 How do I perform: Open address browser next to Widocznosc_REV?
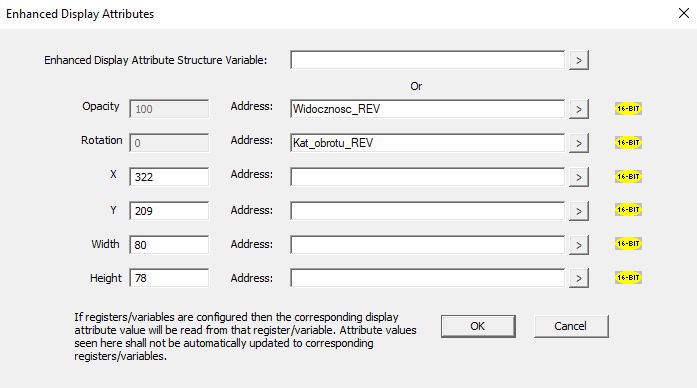tap(579, 109)
